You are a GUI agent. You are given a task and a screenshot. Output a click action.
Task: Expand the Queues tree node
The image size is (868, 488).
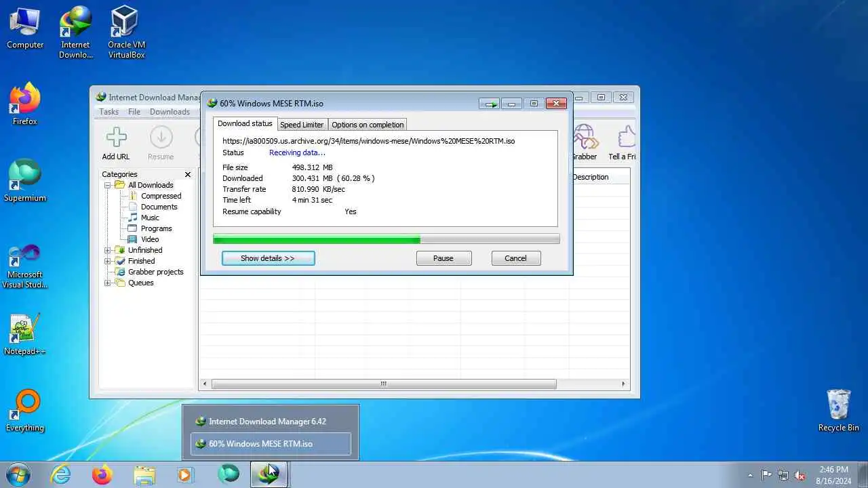point(107,283)
